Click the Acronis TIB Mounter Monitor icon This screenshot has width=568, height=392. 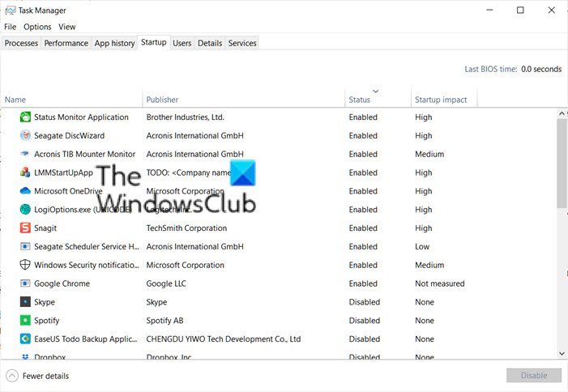tap(25, 154)
